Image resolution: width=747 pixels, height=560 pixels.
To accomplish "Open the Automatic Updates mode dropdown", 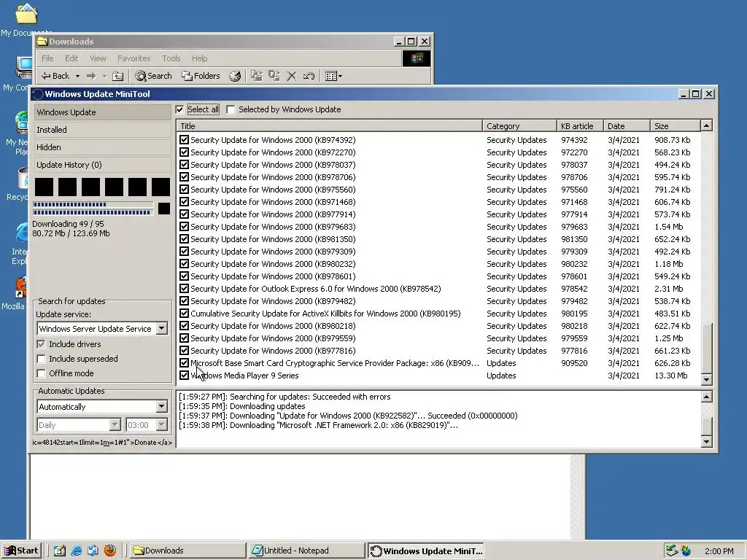I will pyautogui.click(x=161, y=407).
